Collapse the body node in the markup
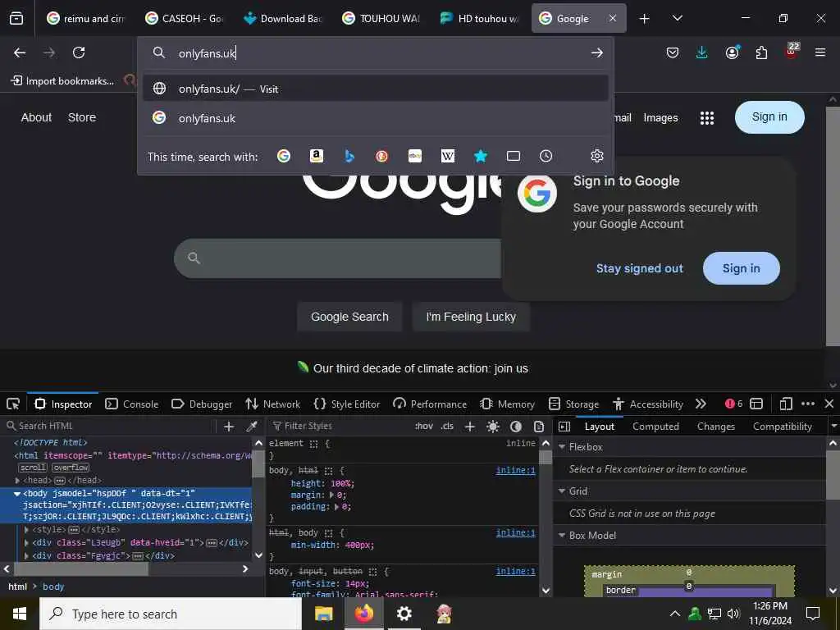 point(17,493)
